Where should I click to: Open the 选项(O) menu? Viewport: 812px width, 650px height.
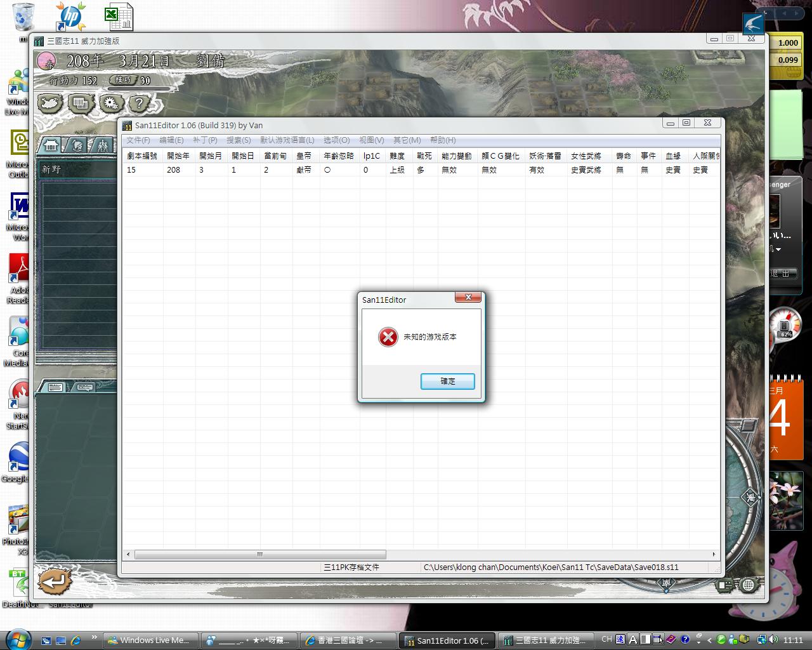click(336, 140)
